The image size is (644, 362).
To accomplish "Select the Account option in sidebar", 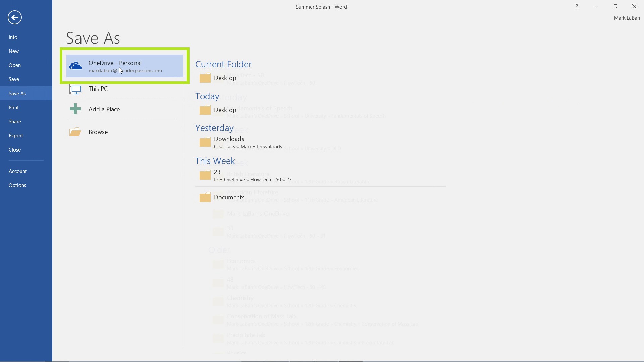I will tap(17, 171).
